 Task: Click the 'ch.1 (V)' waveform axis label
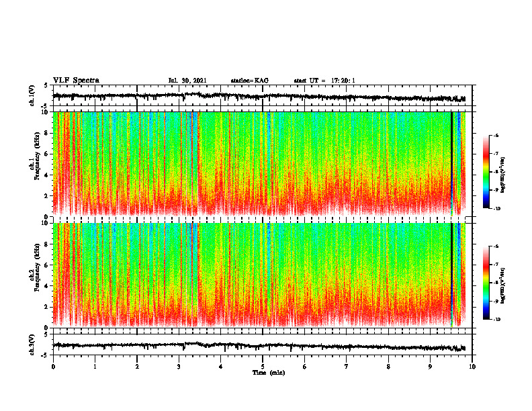pos(32,95)
